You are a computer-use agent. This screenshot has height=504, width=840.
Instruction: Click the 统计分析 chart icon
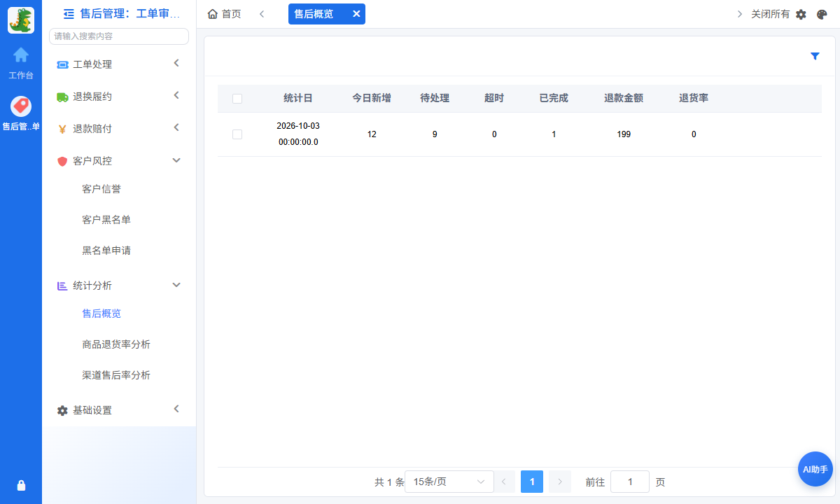click(x=62, y=286)
